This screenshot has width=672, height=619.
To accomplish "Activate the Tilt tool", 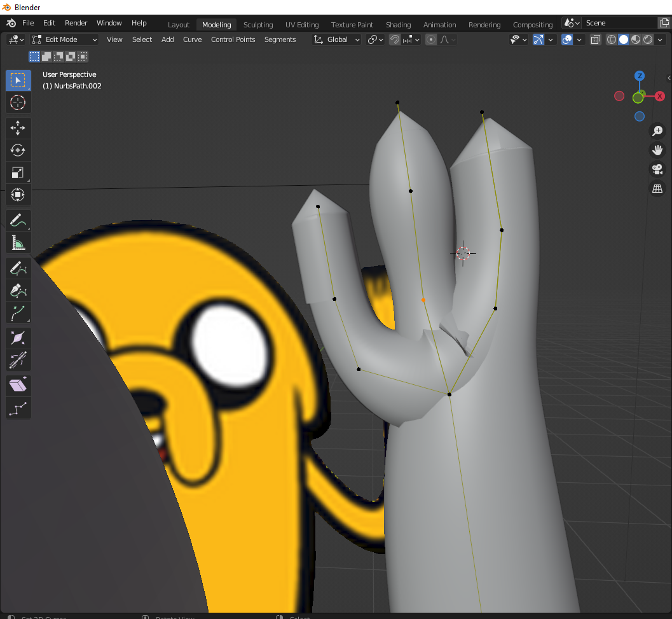I will coord(18,360).
